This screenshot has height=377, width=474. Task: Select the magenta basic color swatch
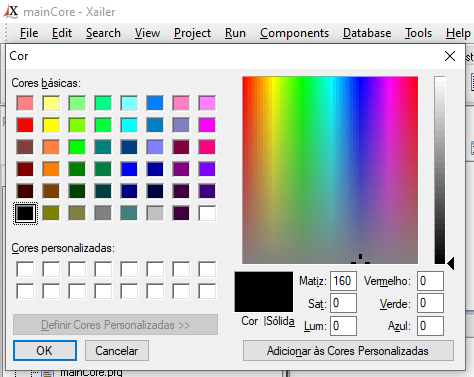point(207,125)
